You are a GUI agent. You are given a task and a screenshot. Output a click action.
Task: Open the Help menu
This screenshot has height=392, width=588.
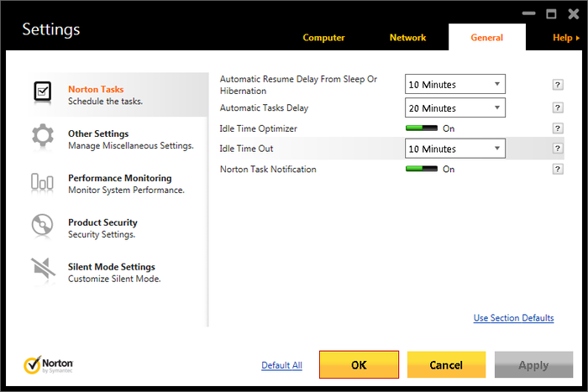click(x=566, y=38)
